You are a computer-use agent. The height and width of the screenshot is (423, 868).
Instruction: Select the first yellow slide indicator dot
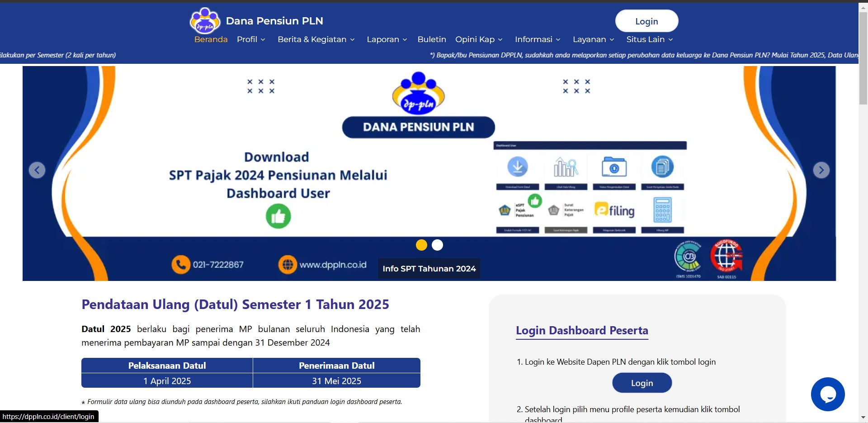click(x=421, y=245)
